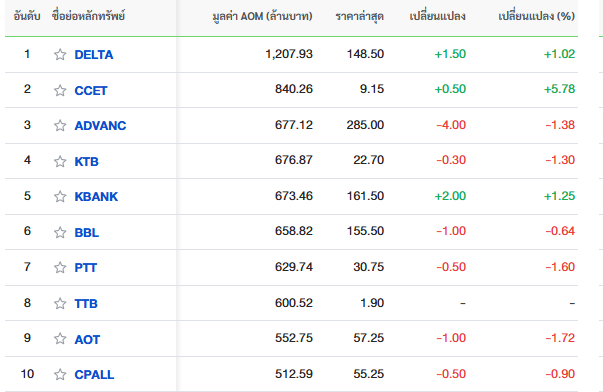Open the KBANK stock page
603x392 pixels.
pos(96,197)
